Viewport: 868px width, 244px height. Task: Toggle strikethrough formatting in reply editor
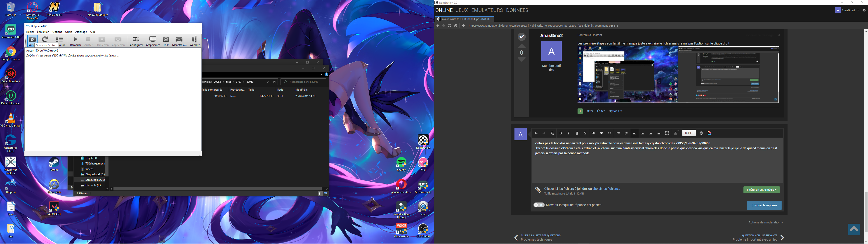click(x=585, y=133)
